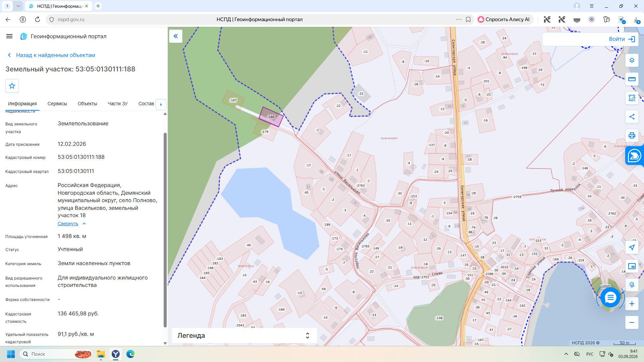Open the Части ЗУ tab
This screenshot has height=362, width=644.
pyautogui.click(x=117, y=104)
